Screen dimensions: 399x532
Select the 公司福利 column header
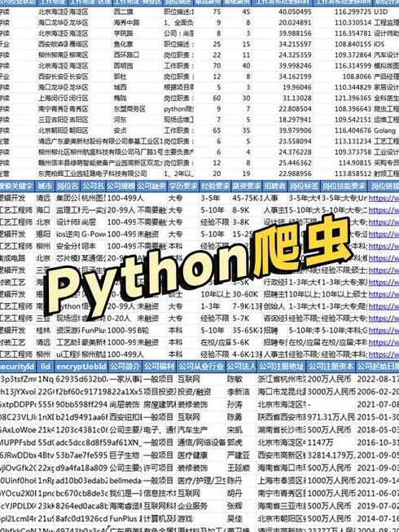pyautogui.click(x=159, y=367)
